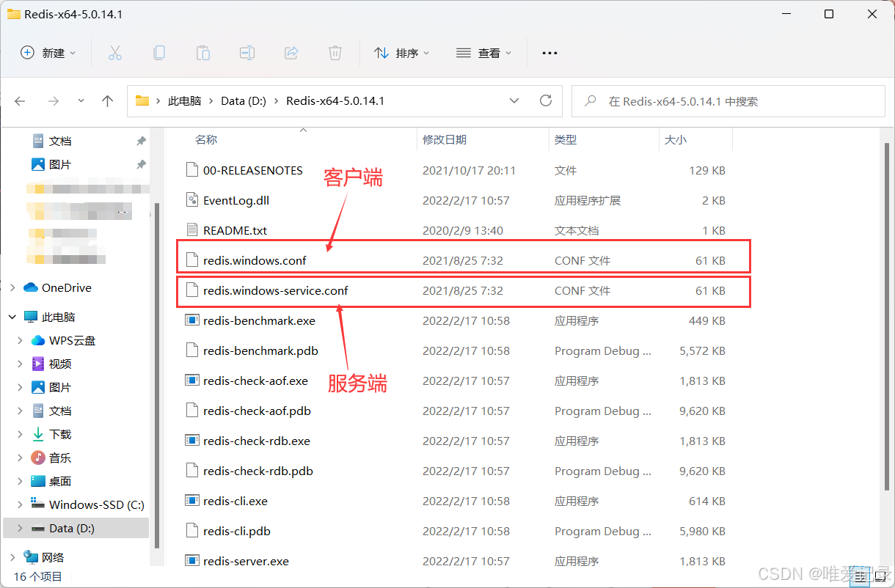The width and height of the screenshot is (895, 588).
Task: Expand the 网络 tree node
Action: (12, 556)
